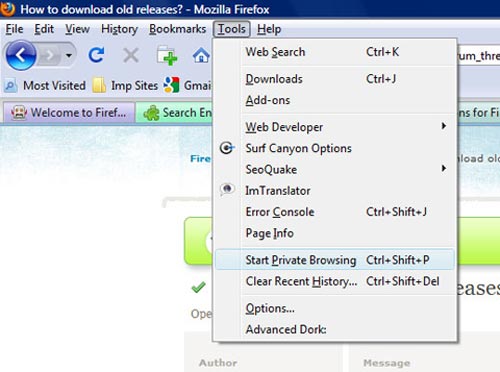The width and height of the screenshot is (500, 372).
Task: Open the recent pages history dropdown arrow
Action: (69, 55)
